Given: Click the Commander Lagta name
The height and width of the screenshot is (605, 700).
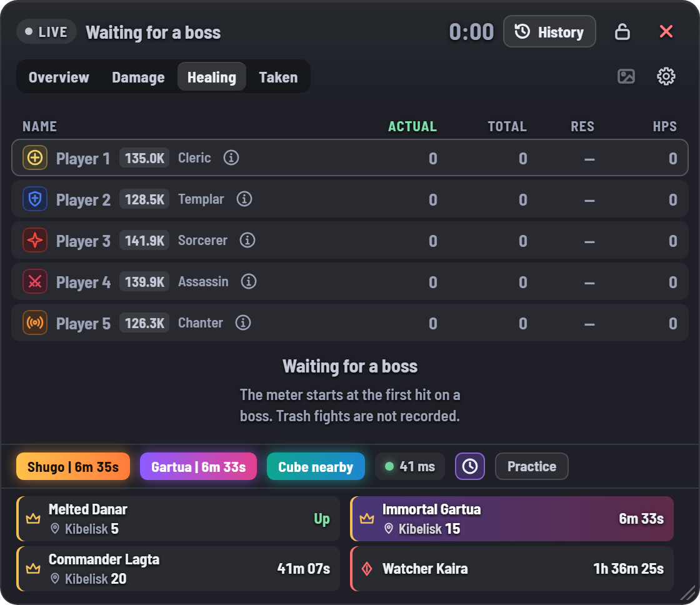Looking at the screenshot, I should [104, 559].
